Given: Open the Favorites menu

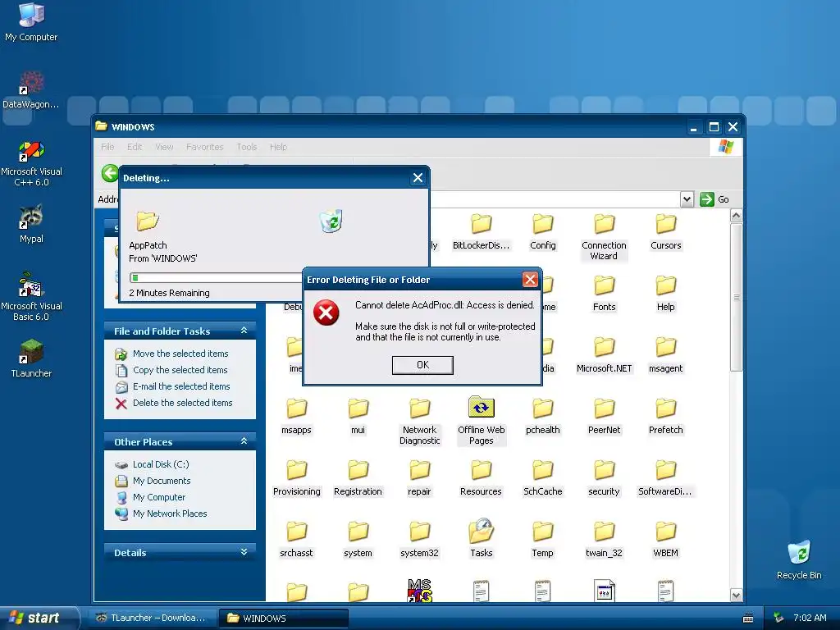Looking at the screenshot, I should [204, 147].
